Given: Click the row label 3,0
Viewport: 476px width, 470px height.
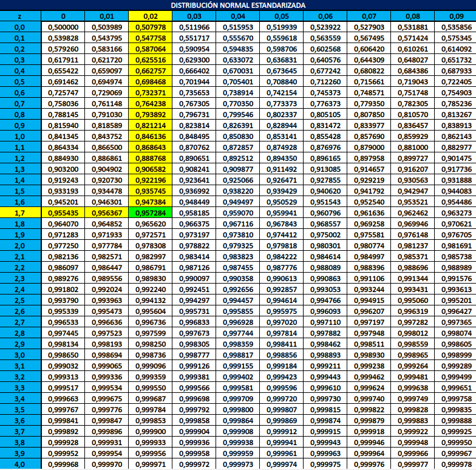Looking at the screenshot, I should (x=20, y=355).
